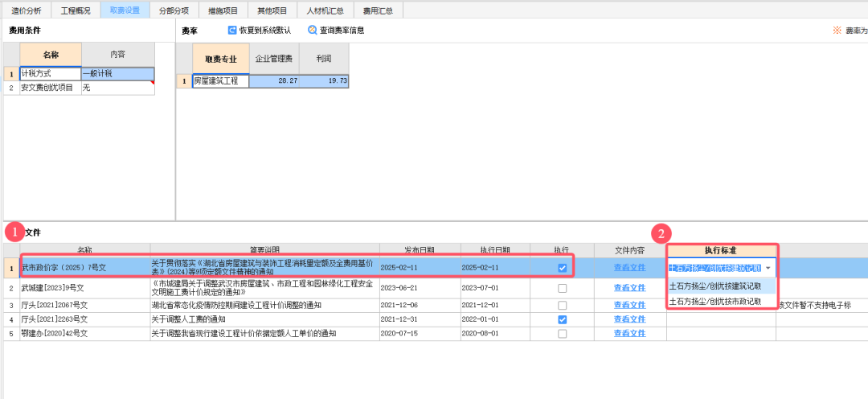This screenshot has width=868, height=399.
Task: Open the 人材机汇总 tab
Action: coord(325,10)
